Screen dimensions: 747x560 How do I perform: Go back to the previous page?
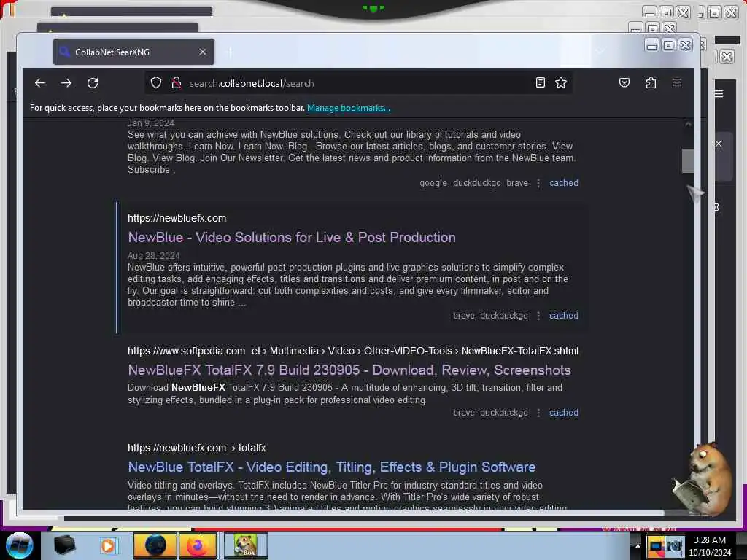(40, 83)
